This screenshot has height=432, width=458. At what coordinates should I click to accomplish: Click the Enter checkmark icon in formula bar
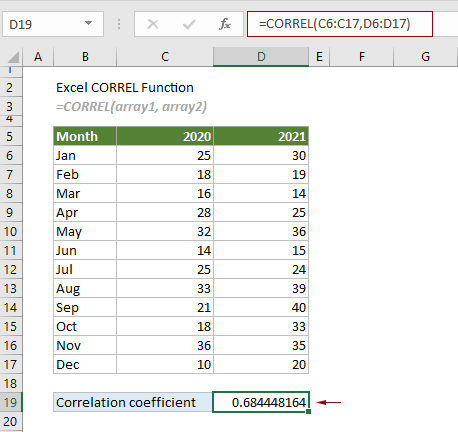click(189, 24)
